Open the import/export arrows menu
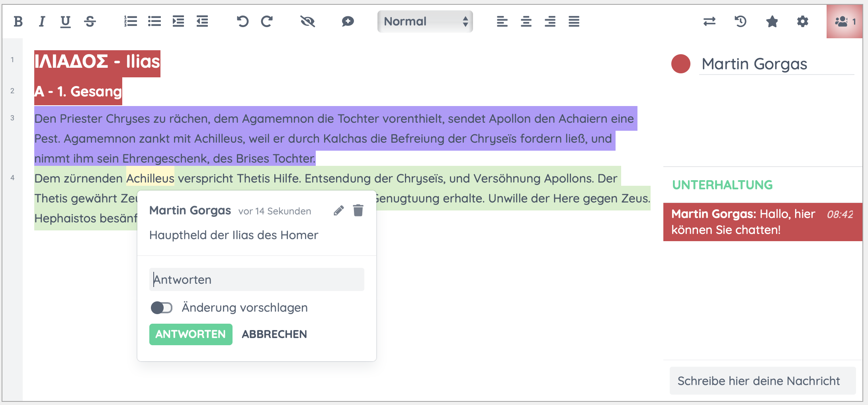 (x=709, y=22)
